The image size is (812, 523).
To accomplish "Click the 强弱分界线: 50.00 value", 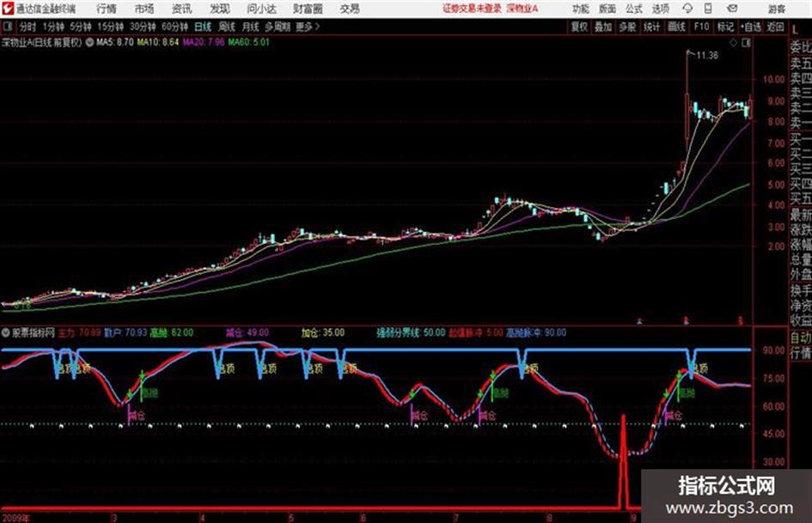I will [411, 333].
